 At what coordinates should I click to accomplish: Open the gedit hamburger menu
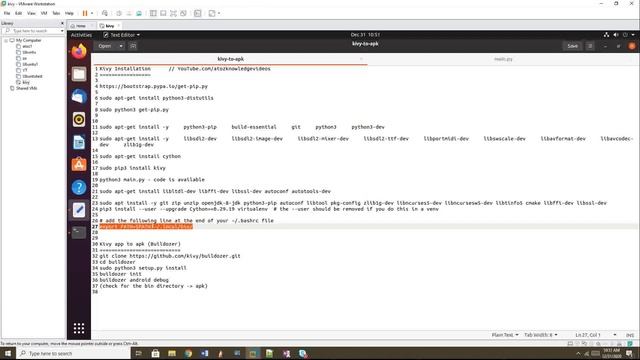[590, 46]
